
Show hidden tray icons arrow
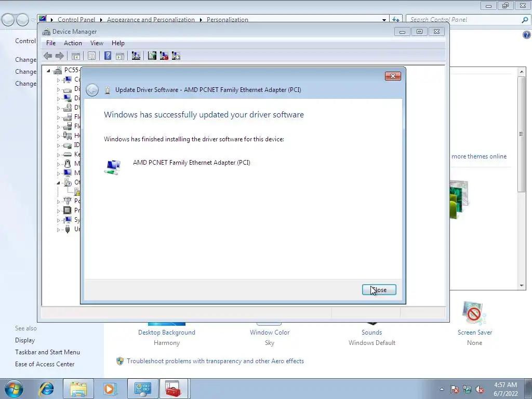(x=442, y=390)
